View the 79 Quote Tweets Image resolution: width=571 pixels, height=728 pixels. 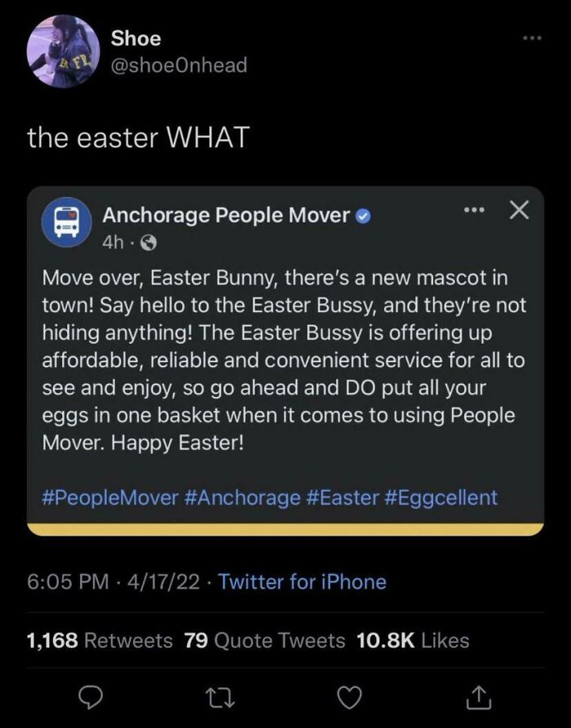click(x=264, y=640)
